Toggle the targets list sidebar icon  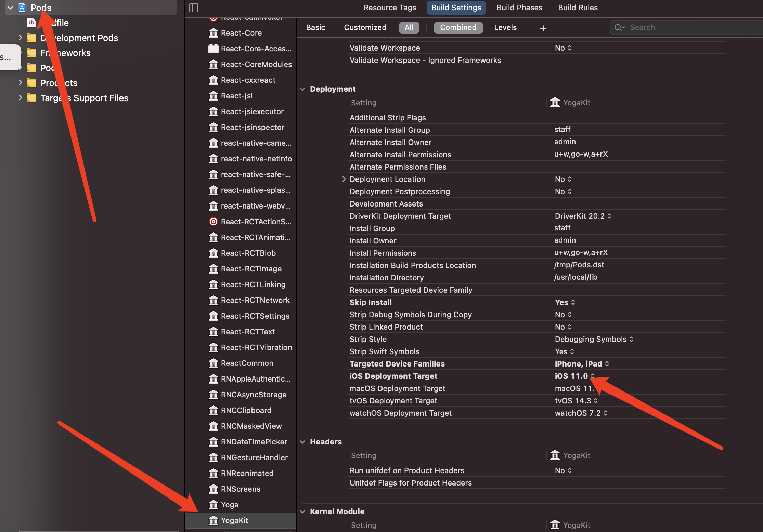coord(194,8)
